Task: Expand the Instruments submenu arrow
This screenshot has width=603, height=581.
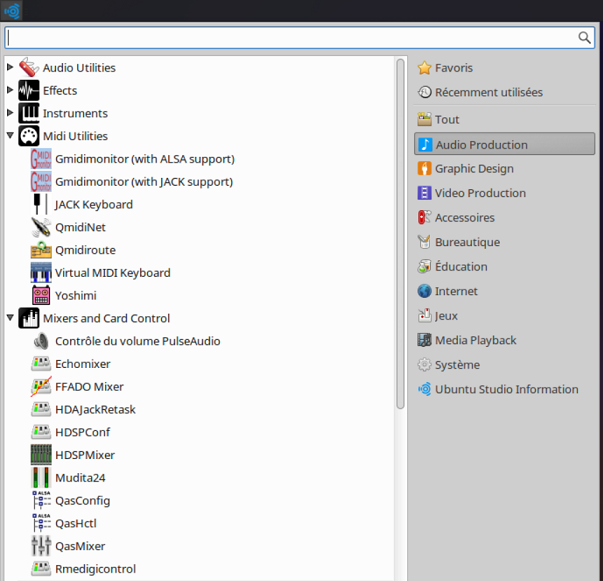Action: [x=10, y=113]
